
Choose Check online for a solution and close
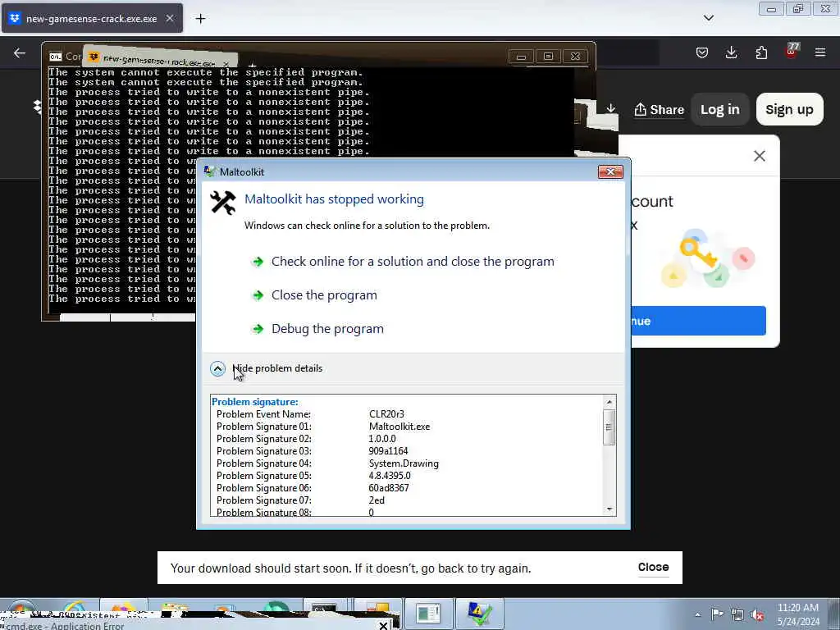(x=413, y=262)
